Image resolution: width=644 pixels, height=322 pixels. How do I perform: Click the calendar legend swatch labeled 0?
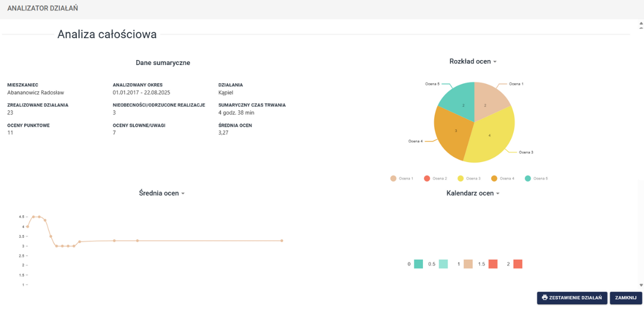419,264
